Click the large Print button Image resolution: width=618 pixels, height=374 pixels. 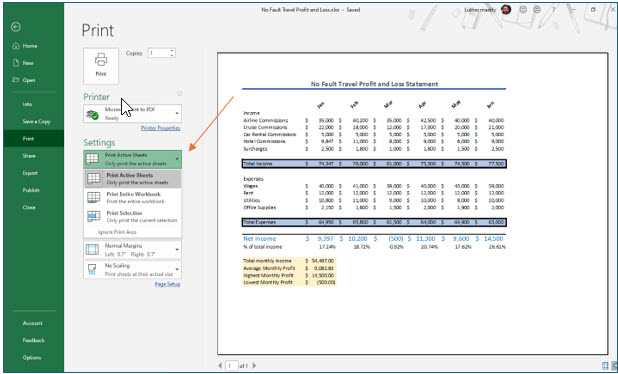[101, 66]
